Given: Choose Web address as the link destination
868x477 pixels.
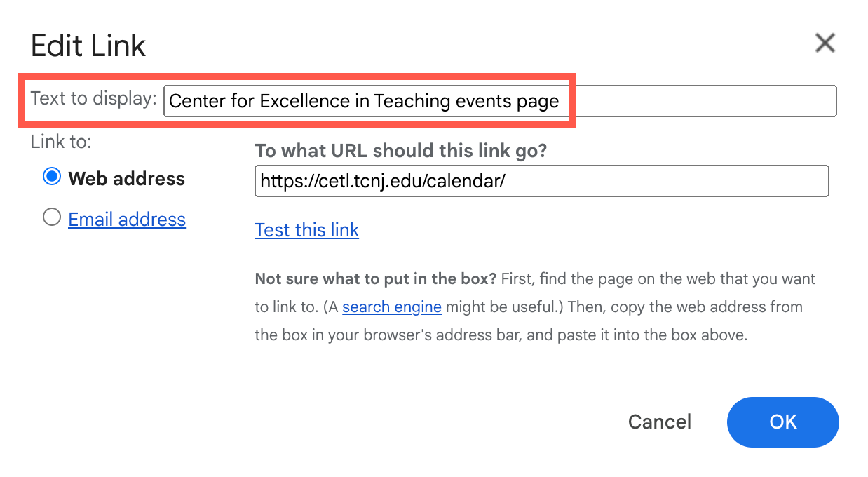Looking at the screenshot, I should 51,177.
